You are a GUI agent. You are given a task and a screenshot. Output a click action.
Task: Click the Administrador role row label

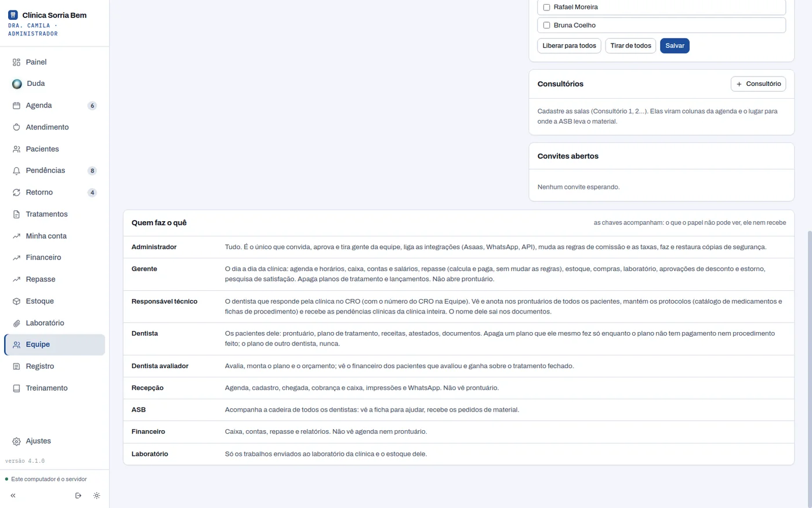click(154, 247)
